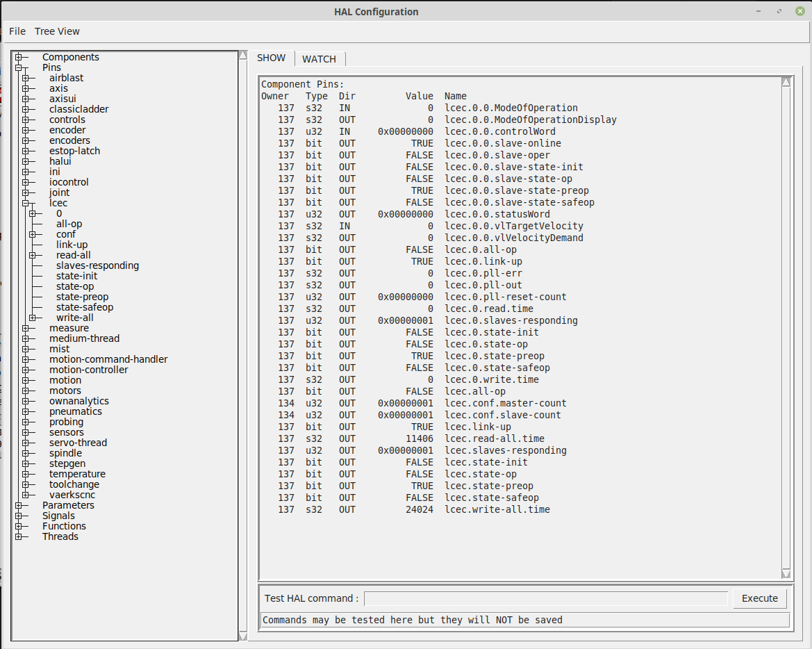Select the pneumatics tree item

click(x=76, y=411)
